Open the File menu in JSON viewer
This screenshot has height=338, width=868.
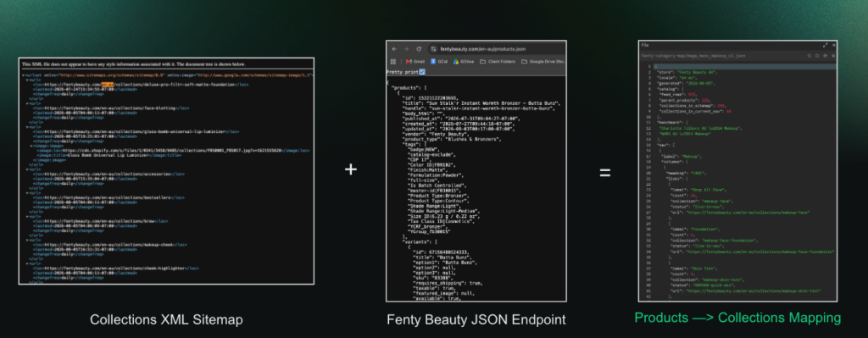(644, 45)
